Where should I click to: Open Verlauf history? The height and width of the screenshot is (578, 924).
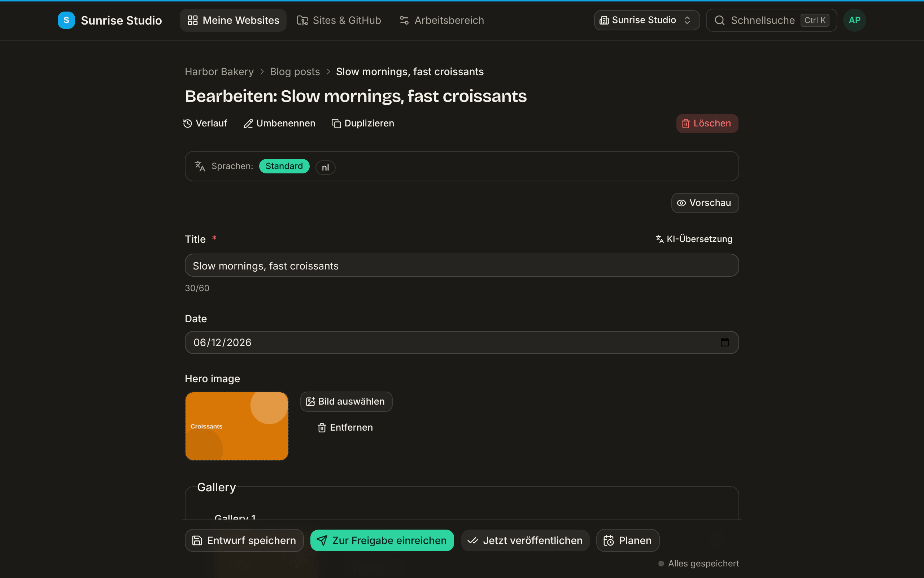205,124
